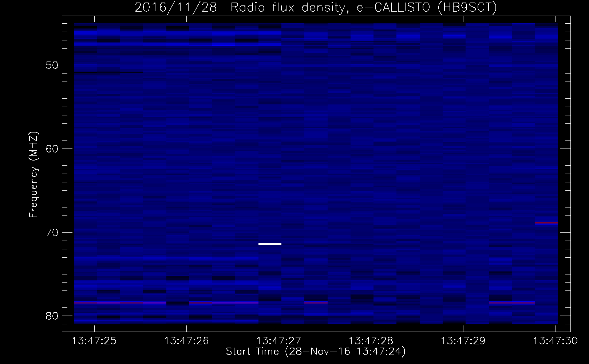Click the 13:47:25 time tick label
589x364 pixels.
94,341
